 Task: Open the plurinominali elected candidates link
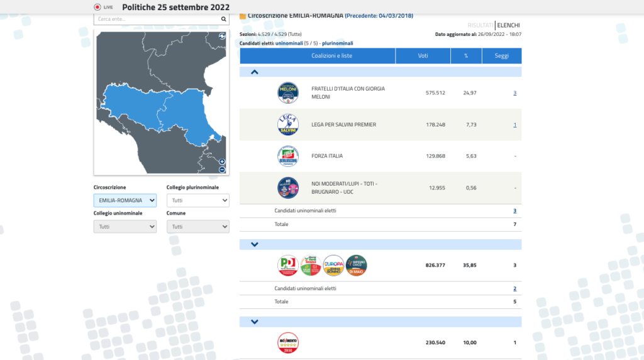pyautogui.click(x=338, y=43)
